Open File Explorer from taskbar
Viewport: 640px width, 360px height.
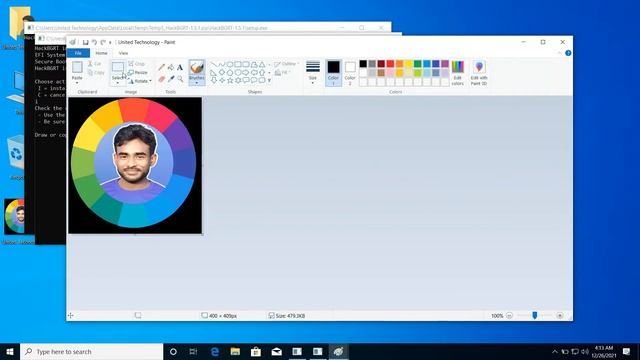click(x=235, y=351)
